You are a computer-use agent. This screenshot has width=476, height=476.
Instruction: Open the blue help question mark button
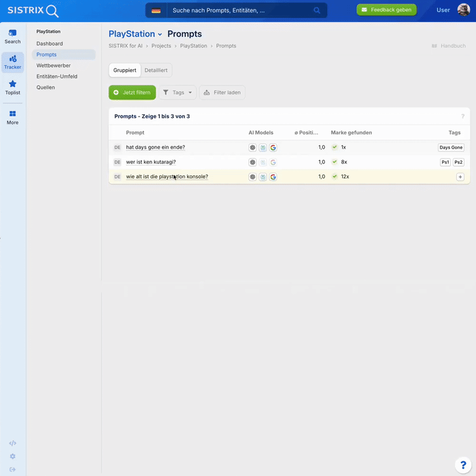coord(462,465)
